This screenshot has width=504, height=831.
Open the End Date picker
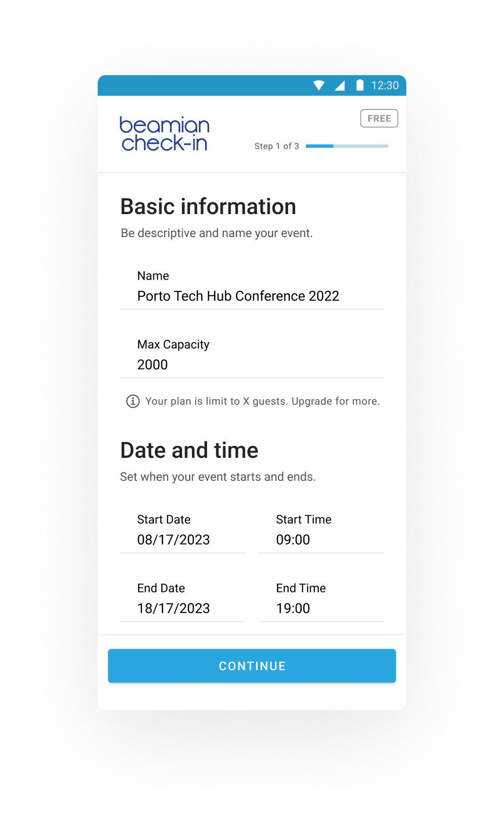click(x=182, y=608)
